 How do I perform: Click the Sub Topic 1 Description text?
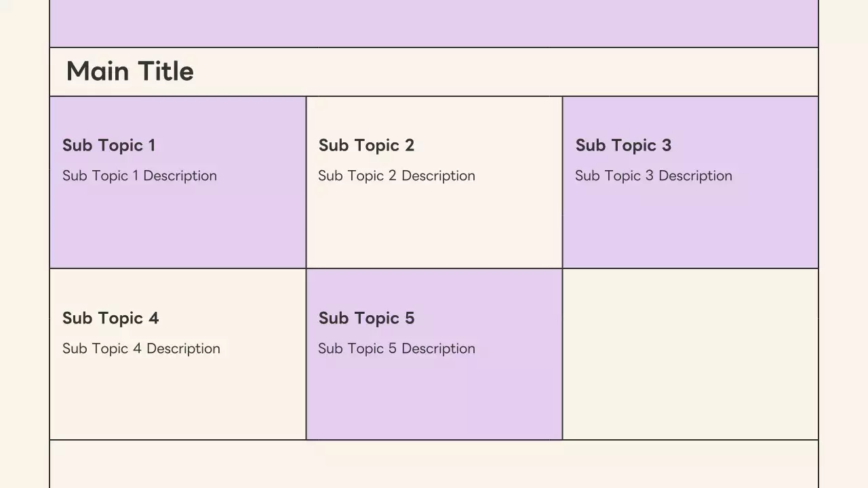[140, 176]
